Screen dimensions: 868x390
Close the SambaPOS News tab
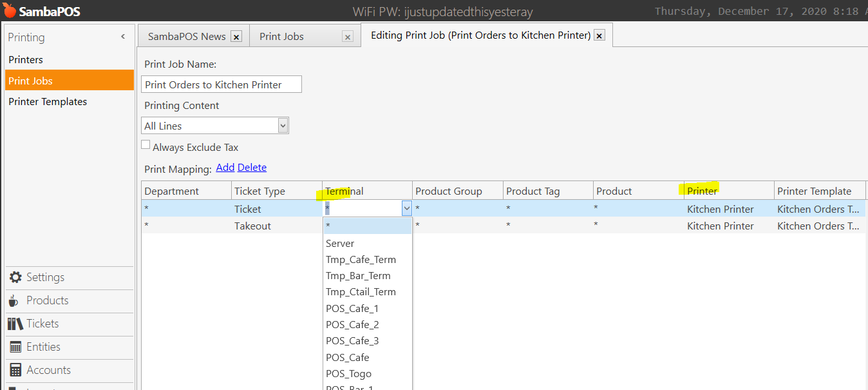click(x=236, y=37)
